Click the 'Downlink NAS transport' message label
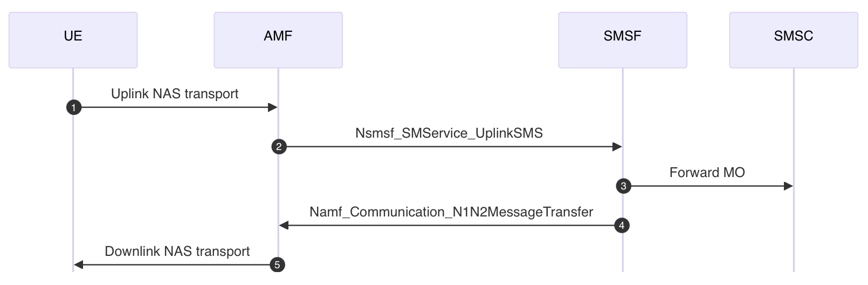868x285 pixels. (177, 252)
